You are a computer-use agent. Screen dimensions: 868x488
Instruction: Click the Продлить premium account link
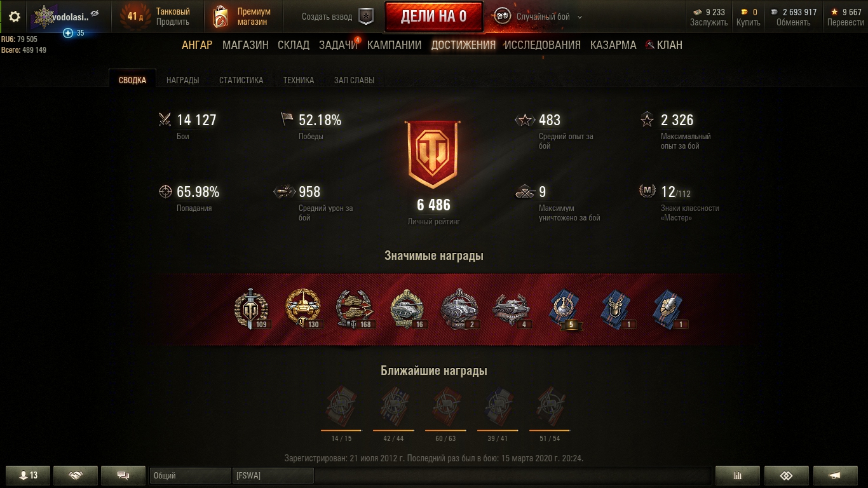point(173,22)
